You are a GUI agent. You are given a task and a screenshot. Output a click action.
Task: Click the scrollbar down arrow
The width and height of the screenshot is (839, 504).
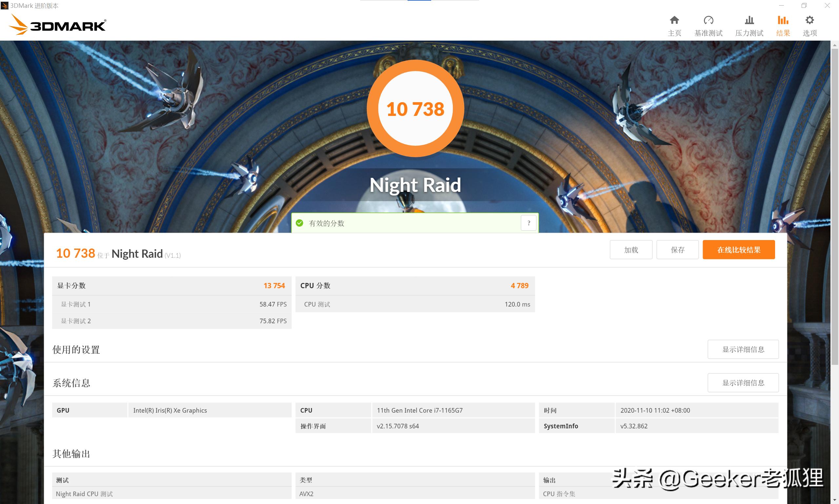(835, 500)
